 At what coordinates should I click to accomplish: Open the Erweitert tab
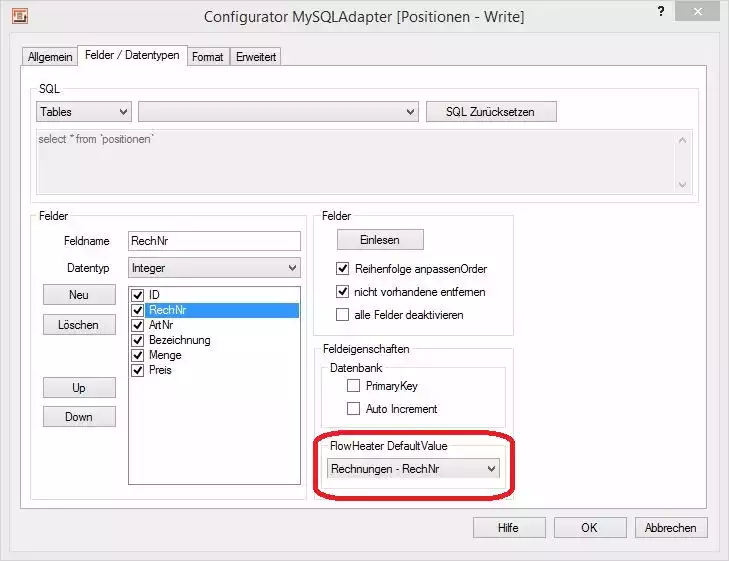(256, 57)
